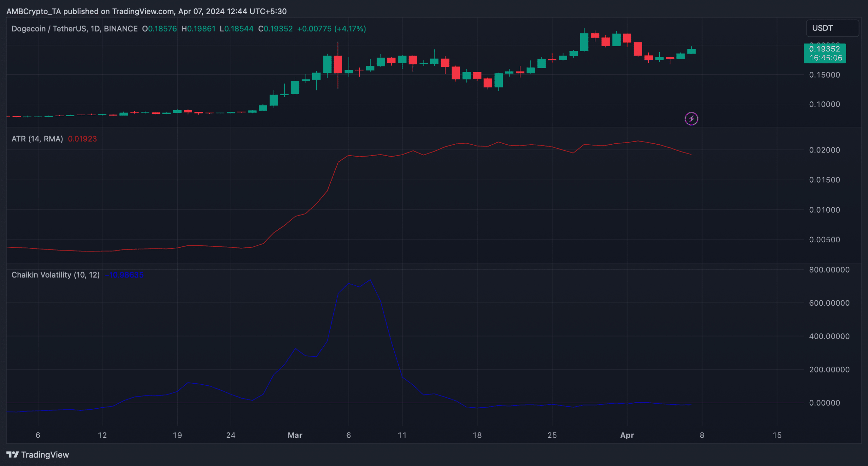
Task: Click the USDT currency label box
Action: tap(832, 28)
